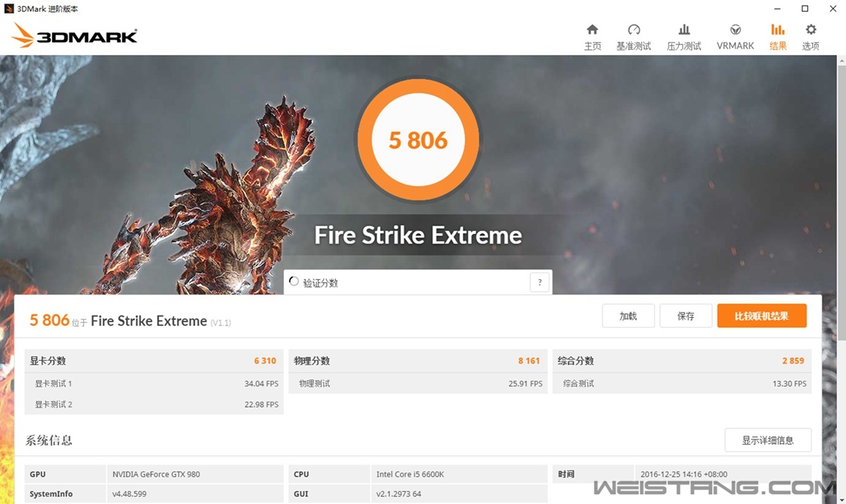Screen dimensions: 846x504
Task: Select the Results (结果) bar-chart icon
Action: click(x=778, y=30)
